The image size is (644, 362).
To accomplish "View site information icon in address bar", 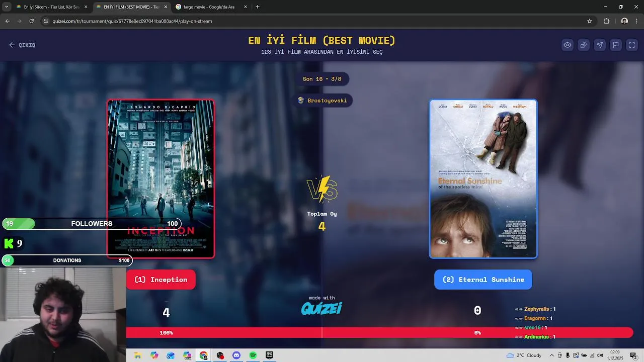I will (x=46, y=21).
